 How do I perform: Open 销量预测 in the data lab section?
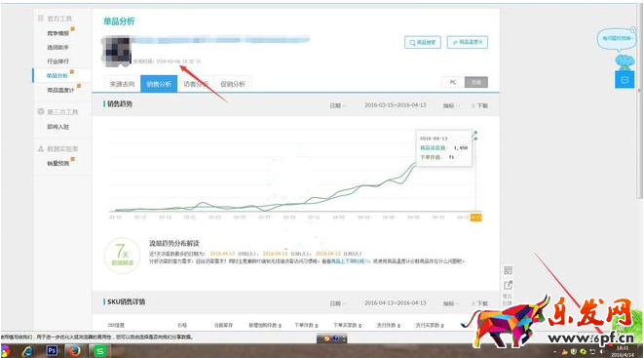click(57, 163)
